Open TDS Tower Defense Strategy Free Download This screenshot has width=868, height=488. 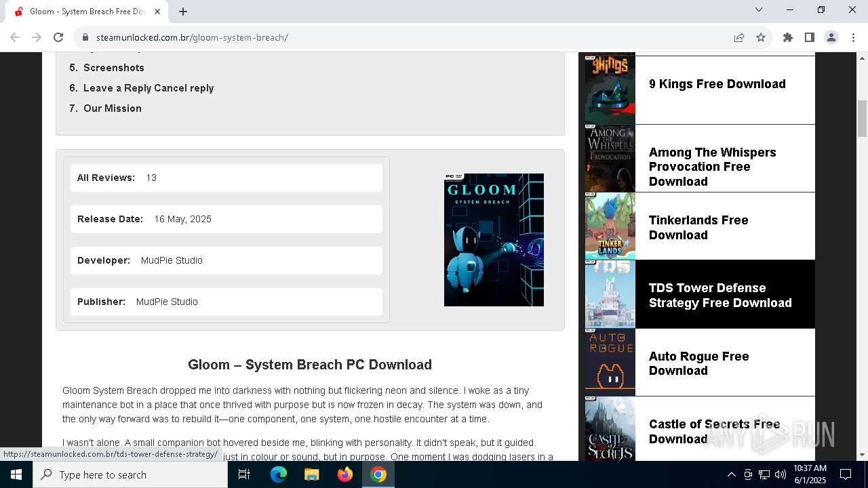(x=720, y=296)
